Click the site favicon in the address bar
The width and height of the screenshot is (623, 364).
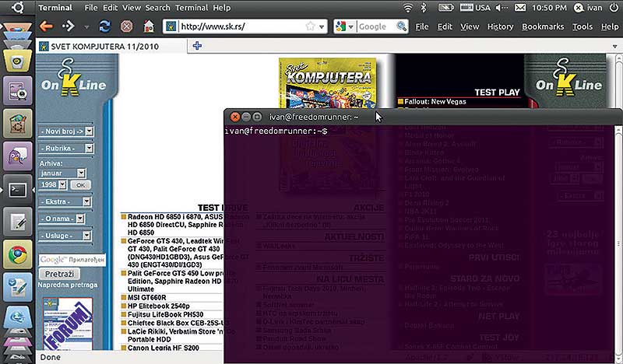coord(171,26)
